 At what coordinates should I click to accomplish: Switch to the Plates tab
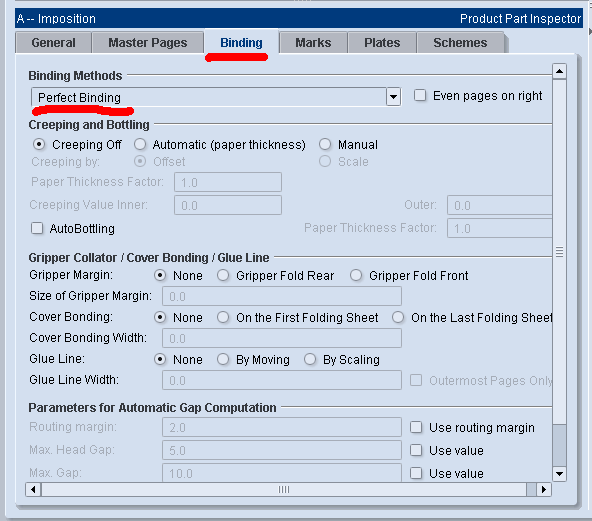(x=382, y=43)
